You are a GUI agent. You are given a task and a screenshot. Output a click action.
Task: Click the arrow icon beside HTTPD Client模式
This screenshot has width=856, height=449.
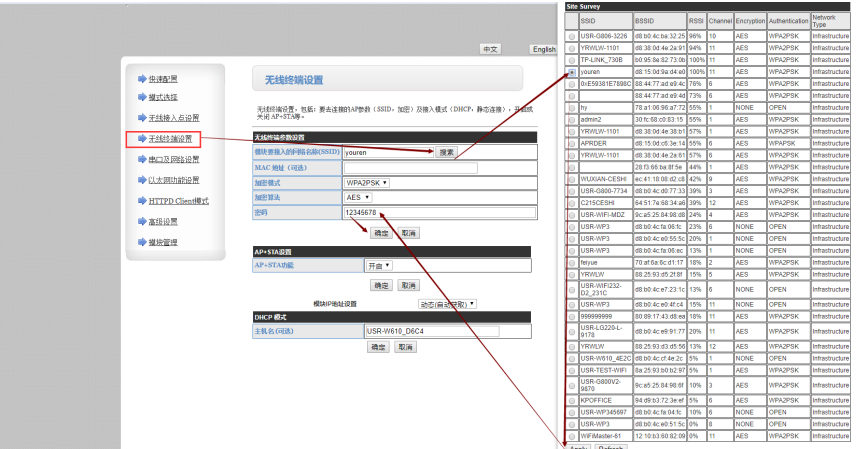pyautogui.click(x=141, y=201)
